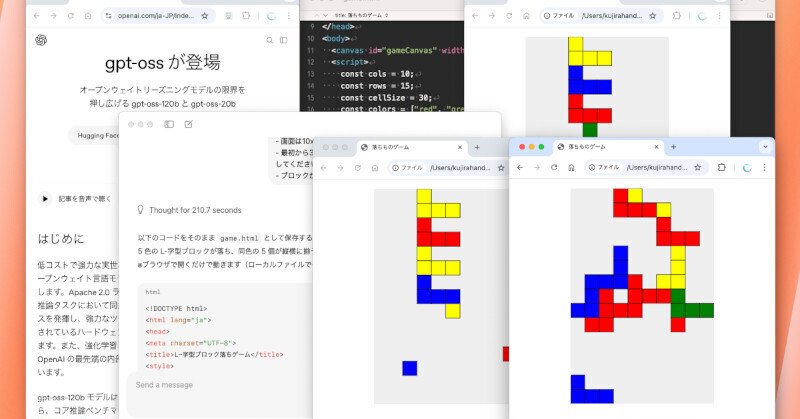The height and width of the screenshot is (419, 800).
Task: Open the Chrome menu in the OpenAI window
Action: (289, 16)
